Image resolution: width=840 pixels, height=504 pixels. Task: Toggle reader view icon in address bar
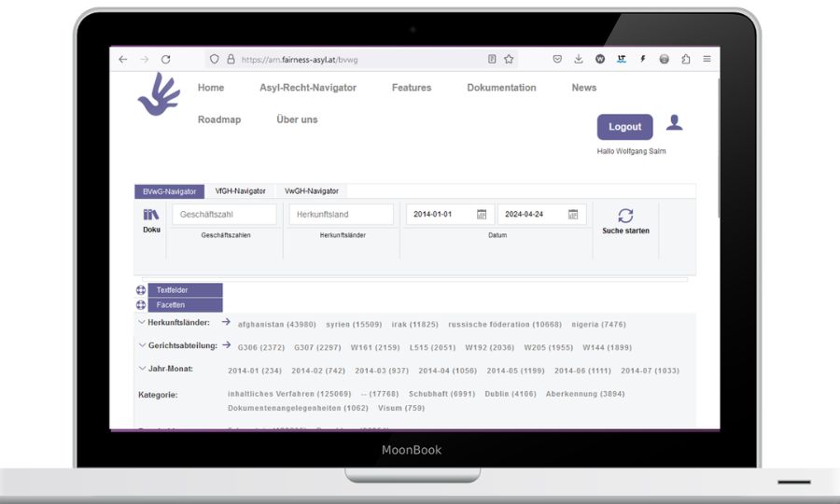tap(492, 59)
